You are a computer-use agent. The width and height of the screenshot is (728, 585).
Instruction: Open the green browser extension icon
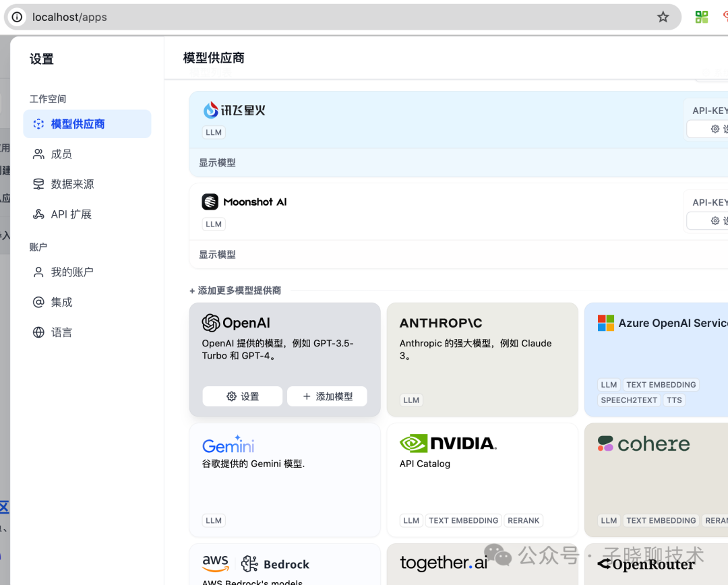click(x=702, y=17)
